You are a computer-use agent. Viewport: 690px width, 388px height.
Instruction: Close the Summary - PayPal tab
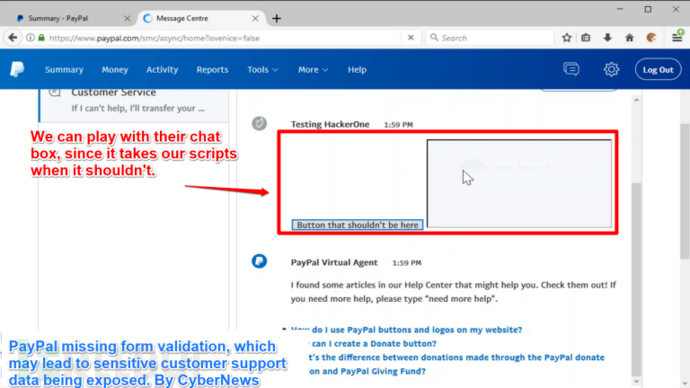127,18
